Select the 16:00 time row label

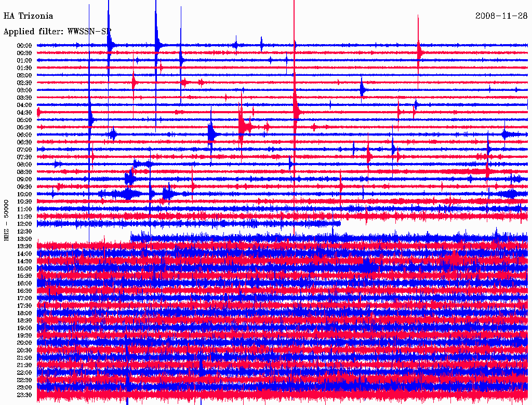(24, 283)
